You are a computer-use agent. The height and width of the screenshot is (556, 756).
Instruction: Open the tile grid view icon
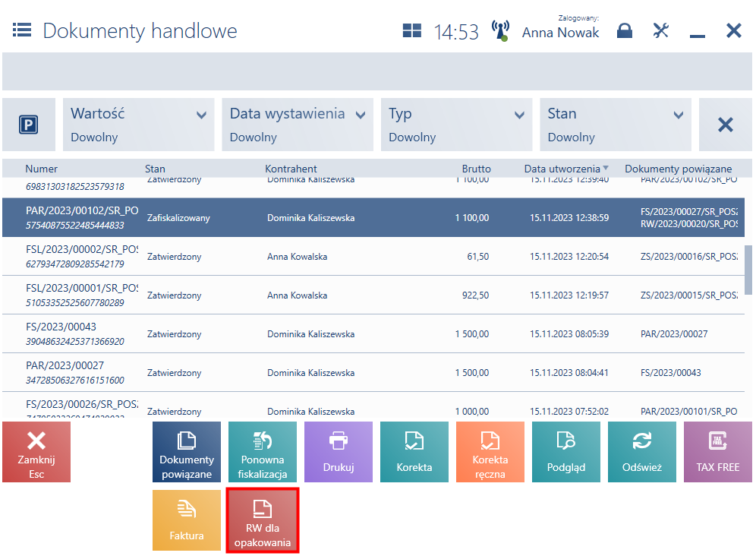(411, 31)
